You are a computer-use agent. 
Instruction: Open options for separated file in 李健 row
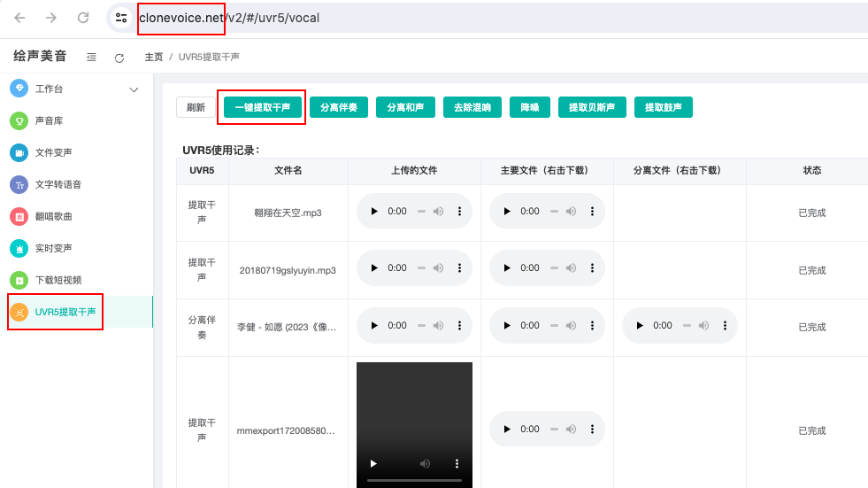[726, 326]
